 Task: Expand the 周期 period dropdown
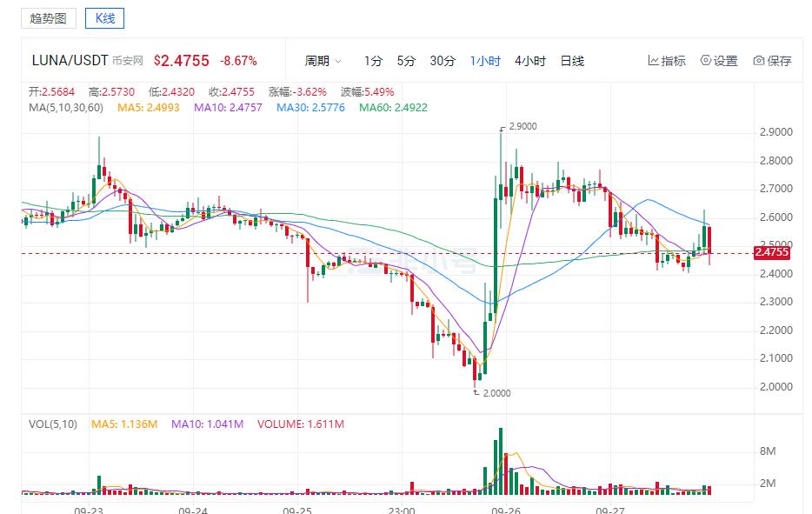323,61
